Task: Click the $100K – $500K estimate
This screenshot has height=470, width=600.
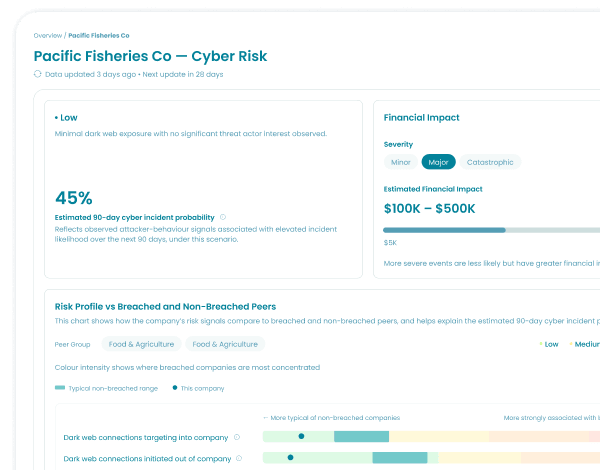Action: coord(429,209)
